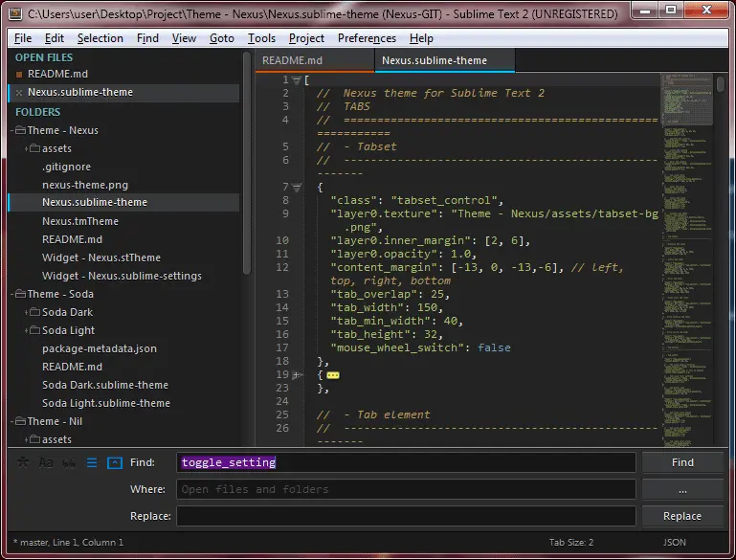Click the modified marker beside README.md
This screenshot has width=736, height=560.
point(19,74)
